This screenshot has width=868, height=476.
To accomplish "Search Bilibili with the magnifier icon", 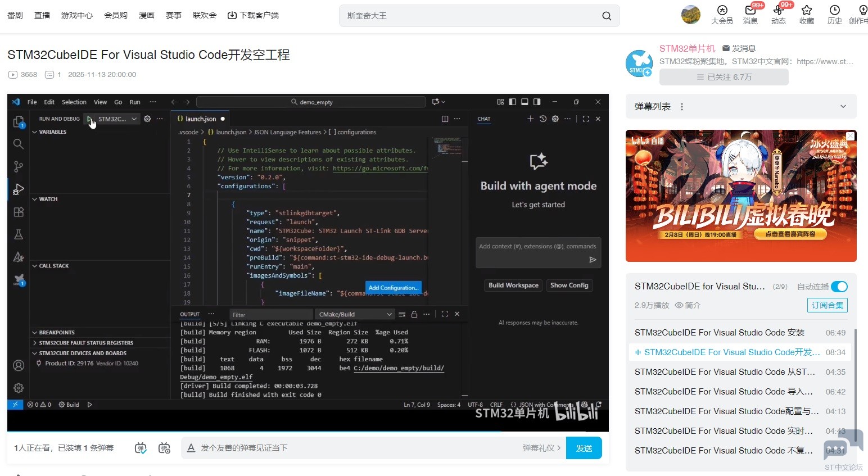I will [607, 16].
